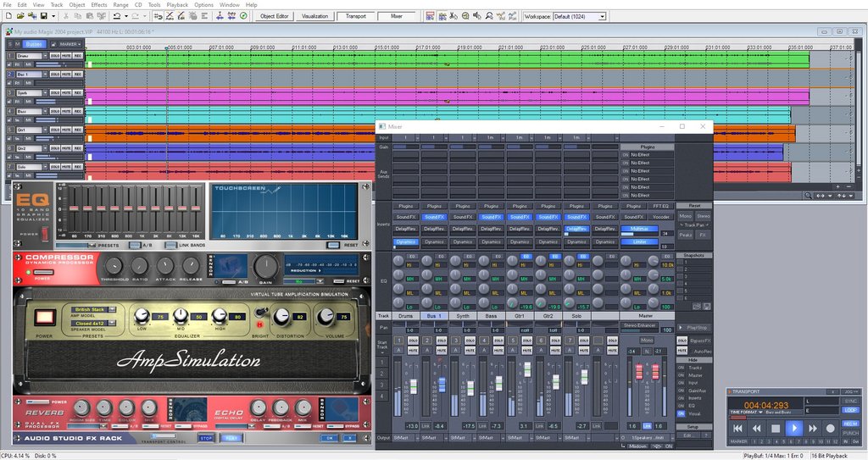Toggle the Link button on Master faders
The height and width of the screenshot is (460, 868).
click(x=647, y=426)
